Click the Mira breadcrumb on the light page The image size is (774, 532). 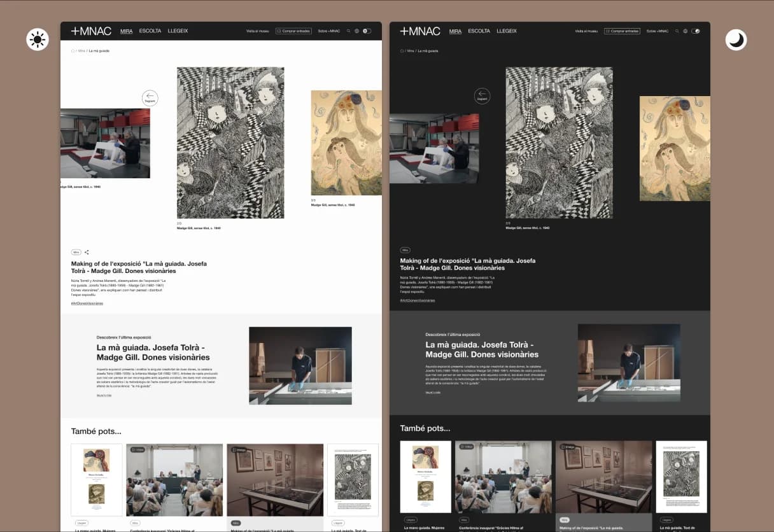[81, 51]
